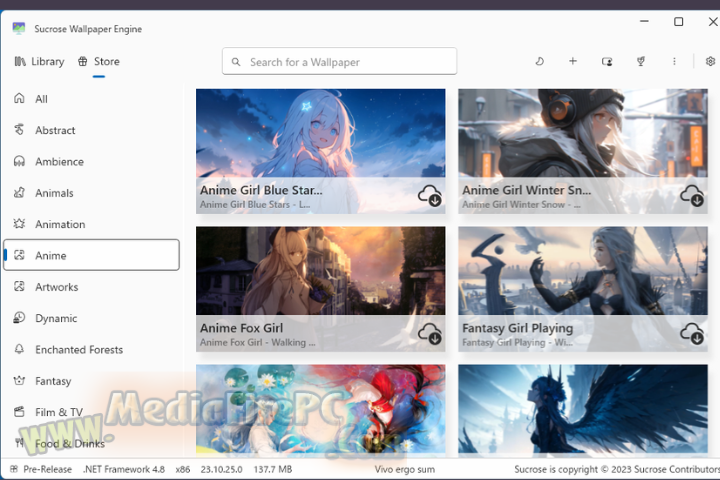
Task: Download the Fantasy Girl Playing wallpaper
Action: pyautogui.click(x=692, y=333)
